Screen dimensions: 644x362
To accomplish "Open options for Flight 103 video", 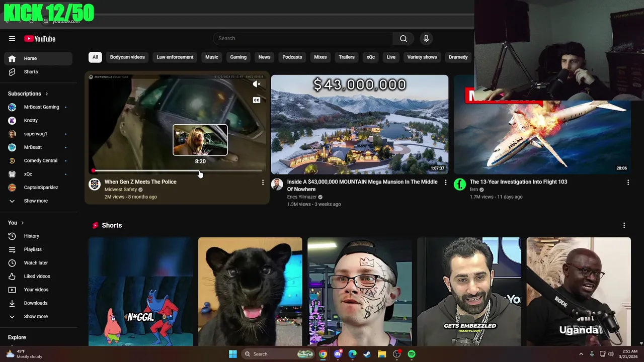I will (x=628, y=183).
